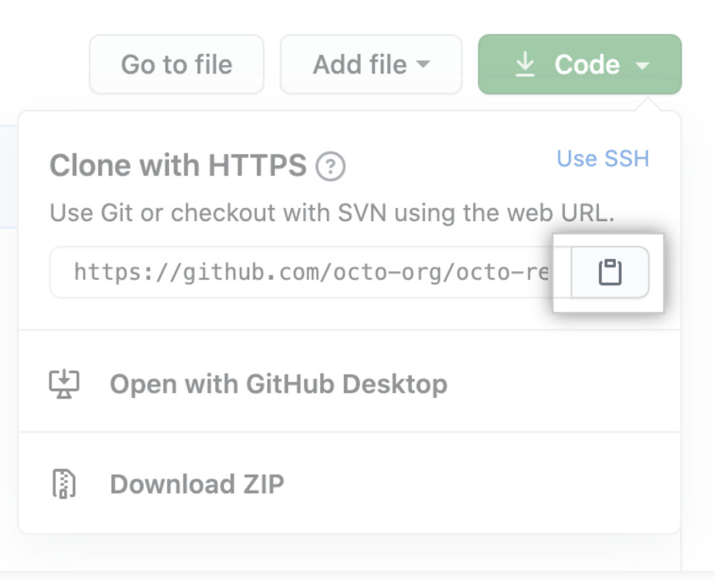Click the Go to file button
714x588 pixels.
tap(176, 64)
